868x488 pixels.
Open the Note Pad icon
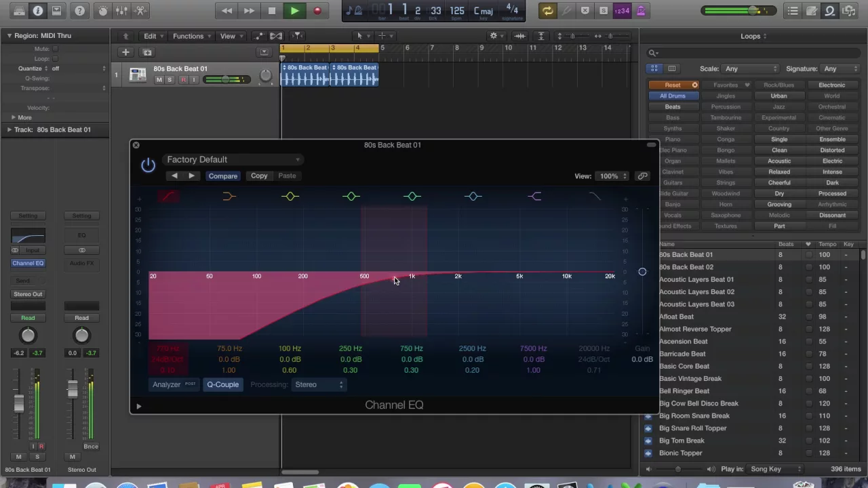[812, 11]
